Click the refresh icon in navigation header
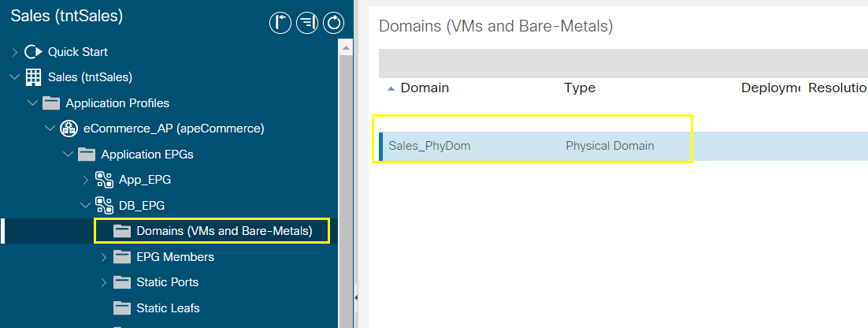 334,23
